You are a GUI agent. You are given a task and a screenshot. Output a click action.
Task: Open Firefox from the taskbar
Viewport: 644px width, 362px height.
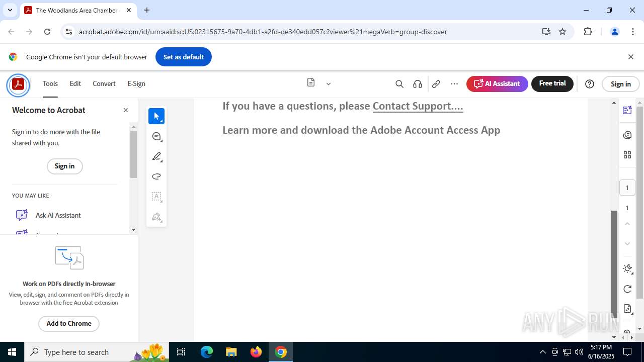256,352
